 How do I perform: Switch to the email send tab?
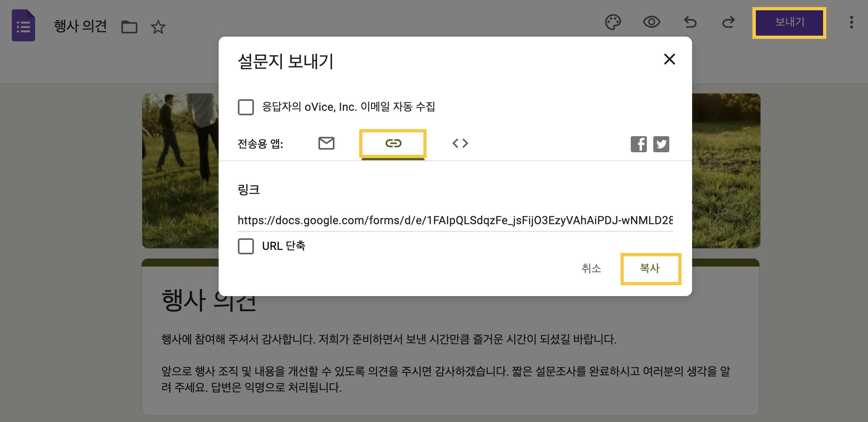326,143
